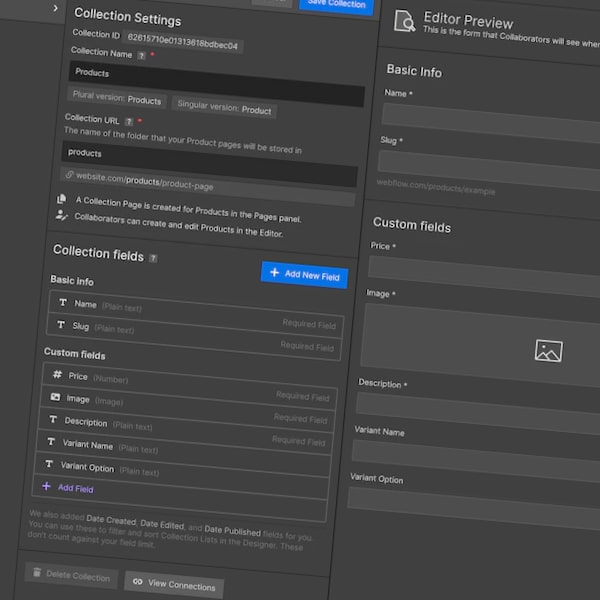
Task: Click the image placeholder icon in preview
Action: [x=548, y=351]
